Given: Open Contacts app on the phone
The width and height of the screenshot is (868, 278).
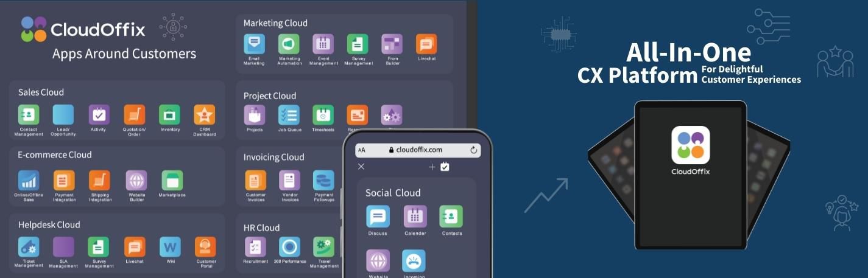Looking at the screenshot, I should (451, 217).
